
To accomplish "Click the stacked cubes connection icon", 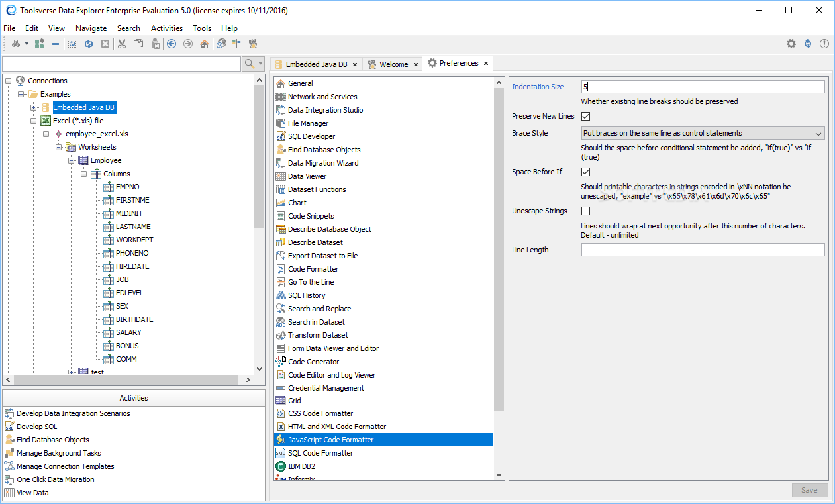I will [16, 44].
